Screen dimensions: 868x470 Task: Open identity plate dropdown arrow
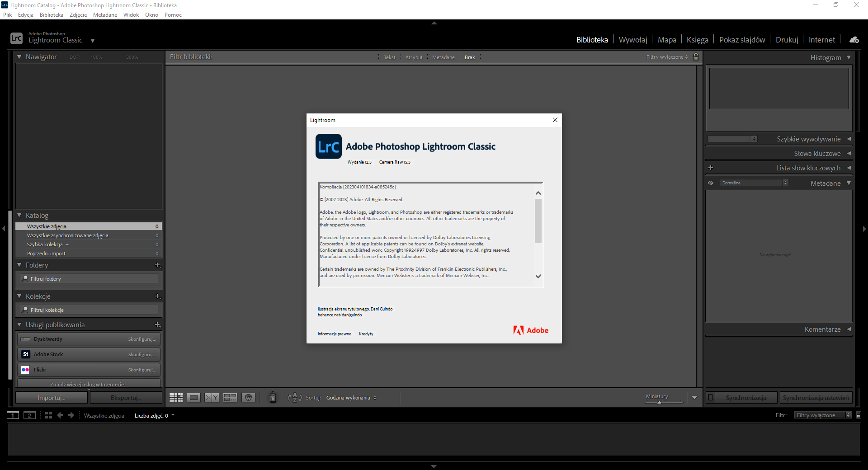93,41
